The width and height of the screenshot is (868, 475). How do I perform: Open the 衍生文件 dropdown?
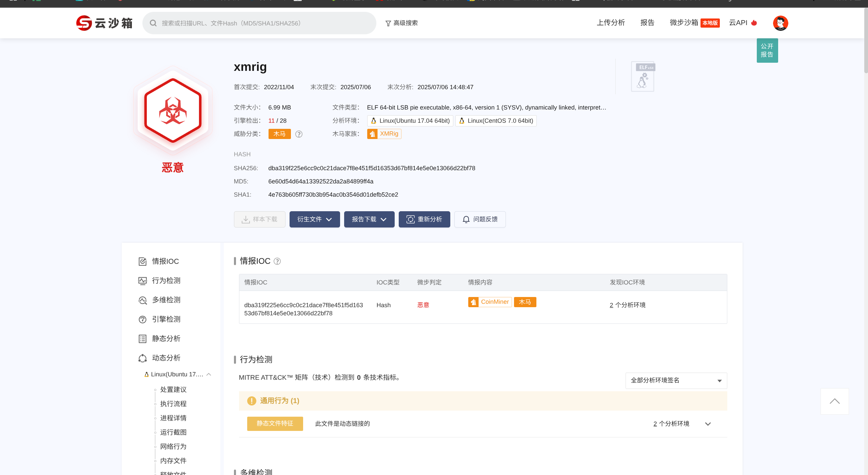point(314,219)
